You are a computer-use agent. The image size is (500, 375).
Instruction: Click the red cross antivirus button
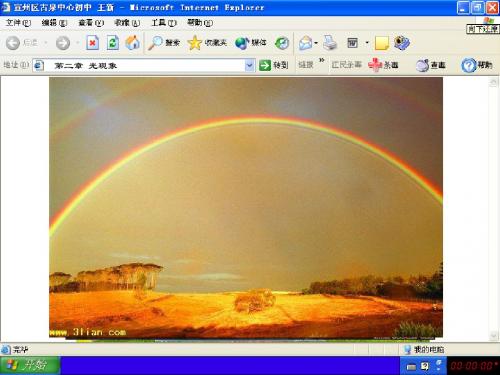(x=383, y=65)
